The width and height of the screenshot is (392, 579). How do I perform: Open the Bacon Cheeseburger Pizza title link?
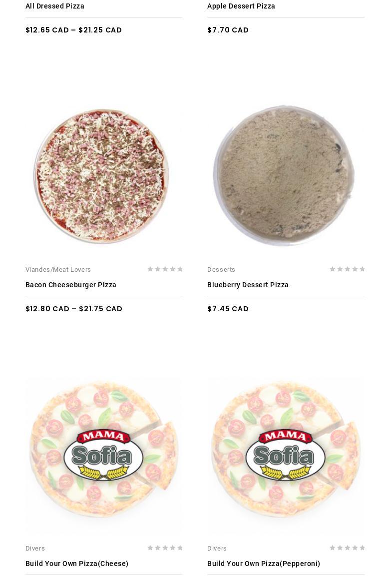71,285
